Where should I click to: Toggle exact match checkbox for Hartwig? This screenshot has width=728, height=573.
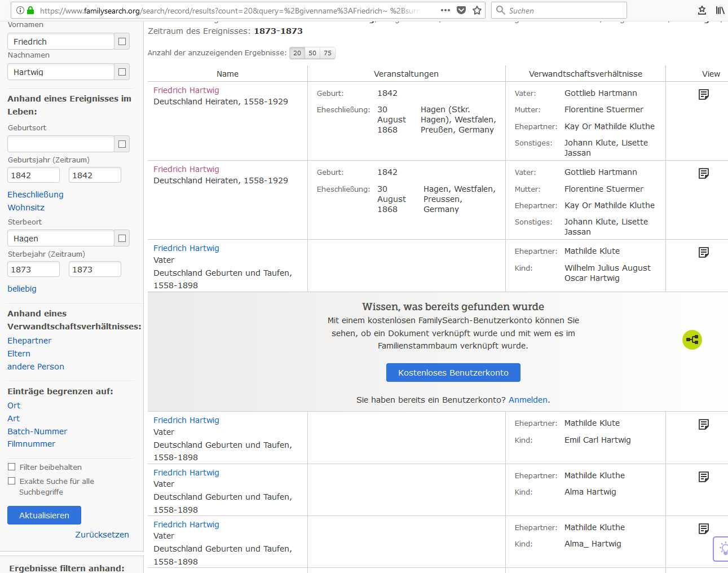click(x=122, y=72)
